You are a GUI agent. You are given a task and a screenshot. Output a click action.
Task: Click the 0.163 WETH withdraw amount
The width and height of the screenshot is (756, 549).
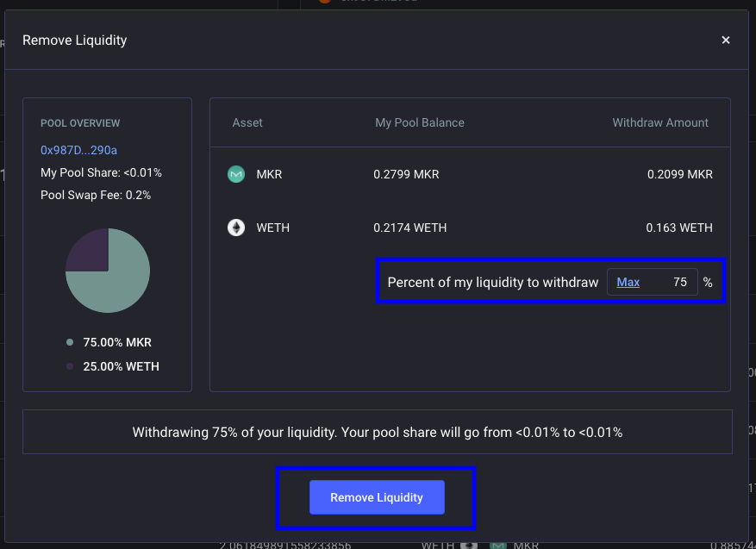[x=679, y=228]
